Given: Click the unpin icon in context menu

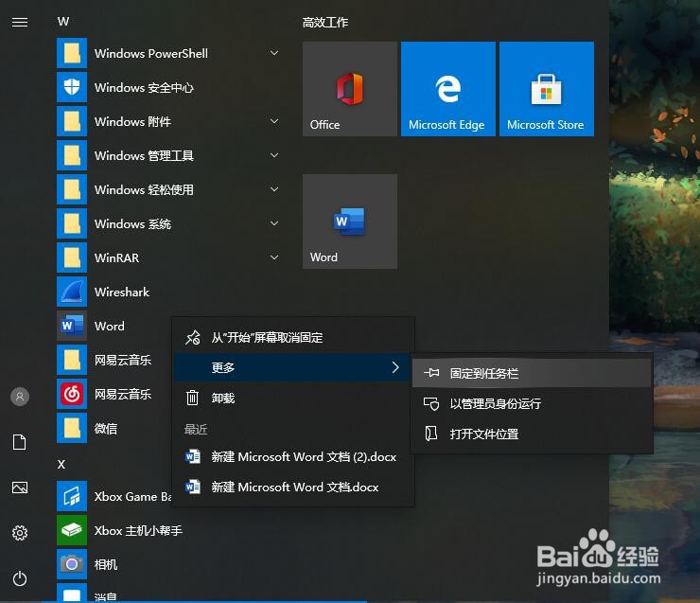Looking at the screenshot, I should [193, 338].
